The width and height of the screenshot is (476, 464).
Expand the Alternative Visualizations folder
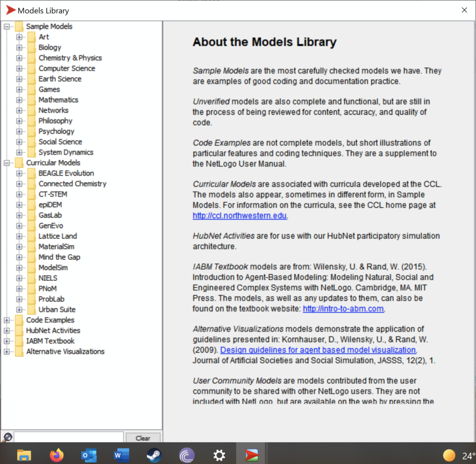pos(7,352)
